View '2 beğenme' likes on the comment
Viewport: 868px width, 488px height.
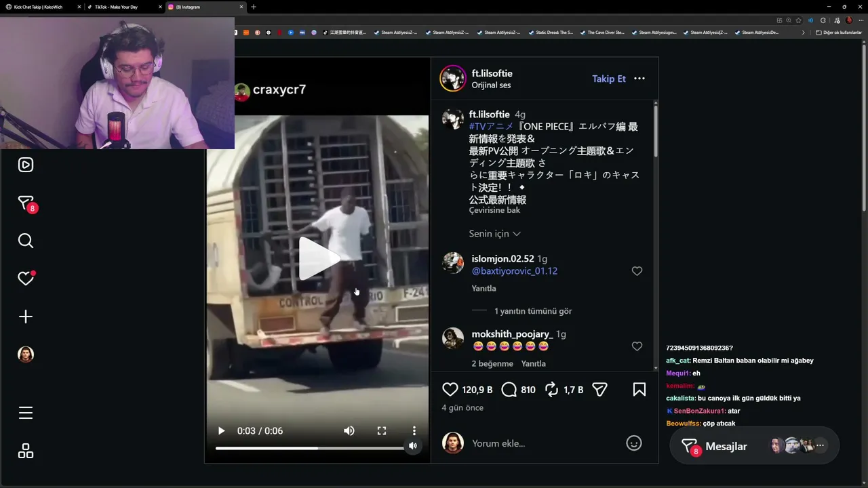pos(493,364)
